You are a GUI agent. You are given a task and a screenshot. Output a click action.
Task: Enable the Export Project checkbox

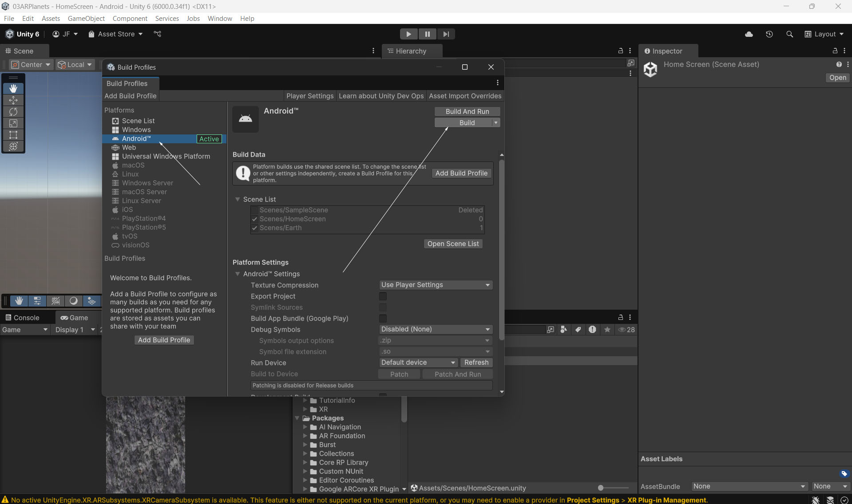click(383, 296)
